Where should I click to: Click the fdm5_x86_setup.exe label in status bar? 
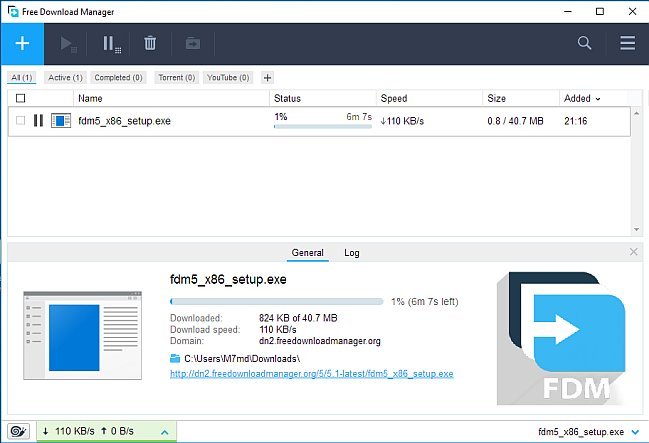(581, 432)
